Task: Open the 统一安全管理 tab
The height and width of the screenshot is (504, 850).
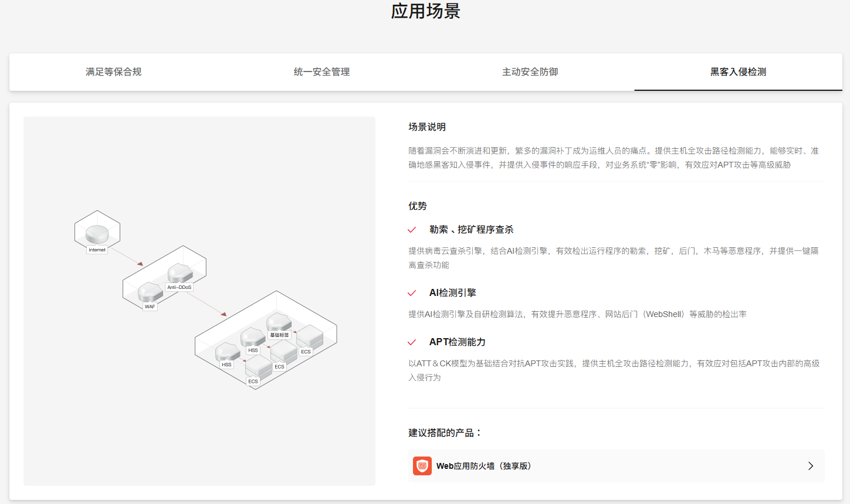Action: coord(321,72)
